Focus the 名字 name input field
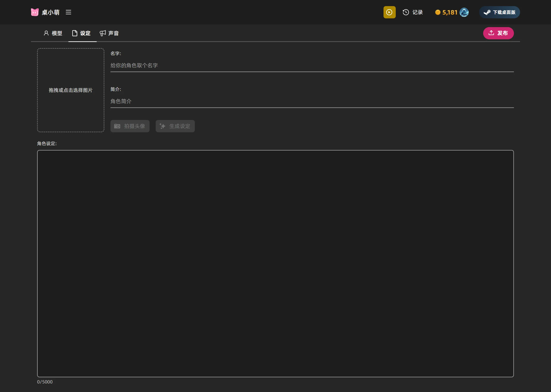Screen dimensions: 551x392 coord(312,65)
